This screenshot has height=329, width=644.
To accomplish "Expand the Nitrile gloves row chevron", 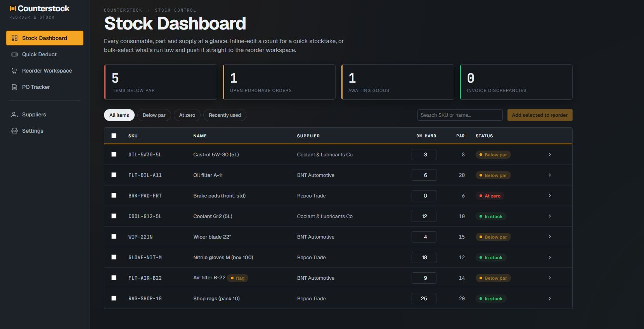I will click(x=550, y=257).
